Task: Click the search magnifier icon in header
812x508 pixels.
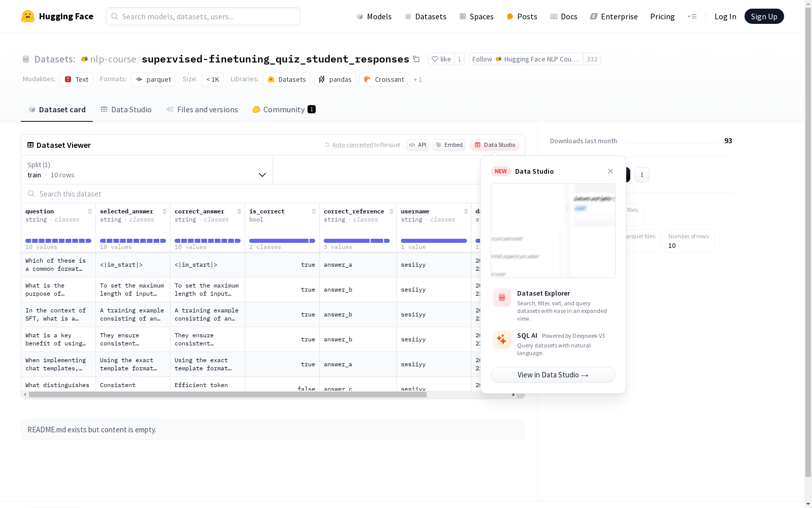Action: [115, 16]
